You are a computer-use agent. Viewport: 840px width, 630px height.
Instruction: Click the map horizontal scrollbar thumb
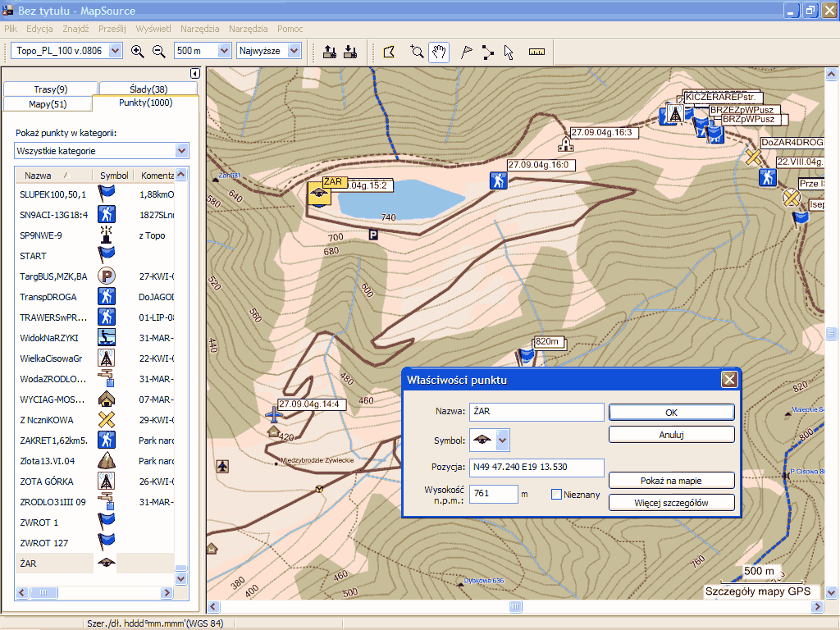[515, 606]
